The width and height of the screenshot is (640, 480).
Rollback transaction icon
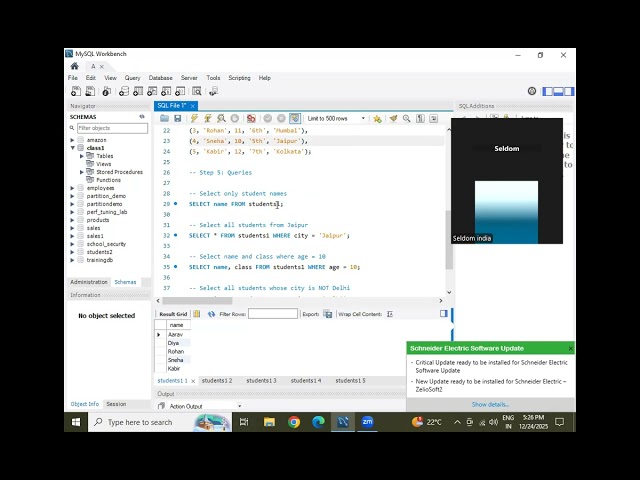tap(281, 118)
